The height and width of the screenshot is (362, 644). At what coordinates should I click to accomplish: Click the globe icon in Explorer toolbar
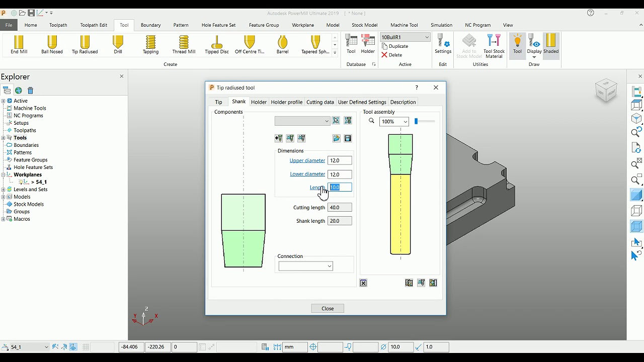(19, 90)
